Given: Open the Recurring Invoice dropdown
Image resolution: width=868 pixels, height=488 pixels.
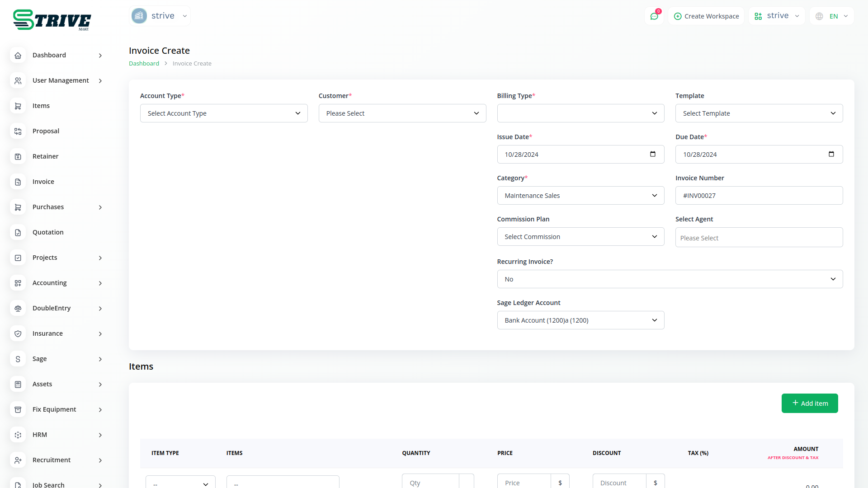Looking at the screenshot, I should (x=670, y=279).
